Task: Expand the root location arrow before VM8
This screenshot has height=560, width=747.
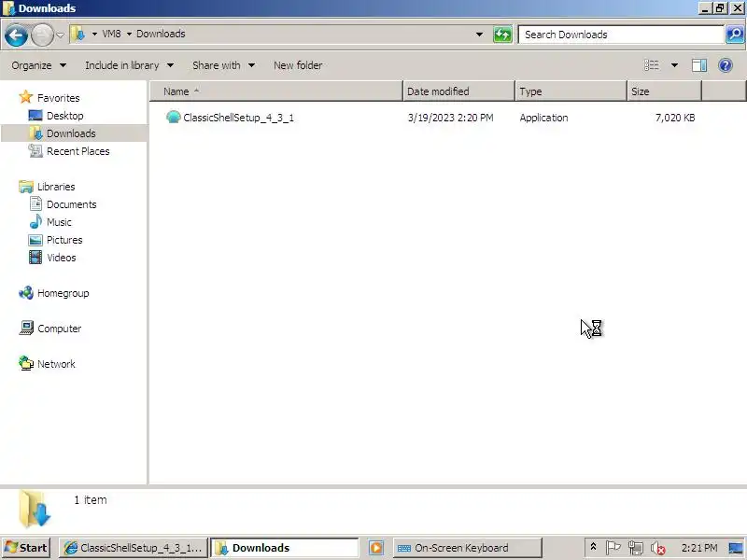Action: (94, 34)
